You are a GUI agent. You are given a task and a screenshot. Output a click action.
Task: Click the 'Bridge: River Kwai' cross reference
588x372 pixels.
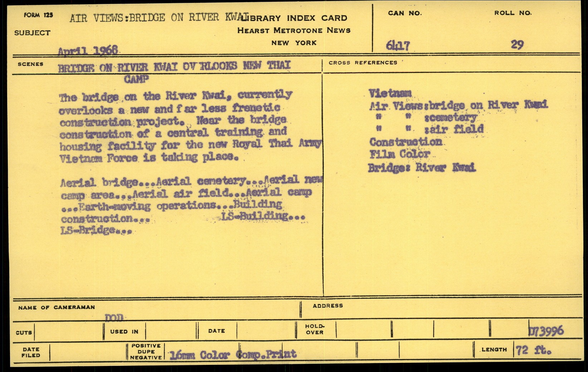pos(422,167)
